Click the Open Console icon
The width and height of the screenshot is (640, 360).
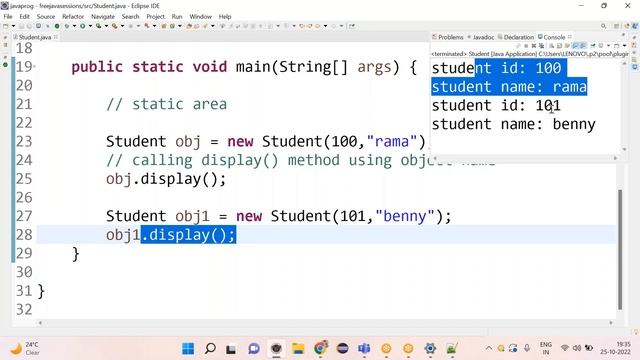coord(616,46)
